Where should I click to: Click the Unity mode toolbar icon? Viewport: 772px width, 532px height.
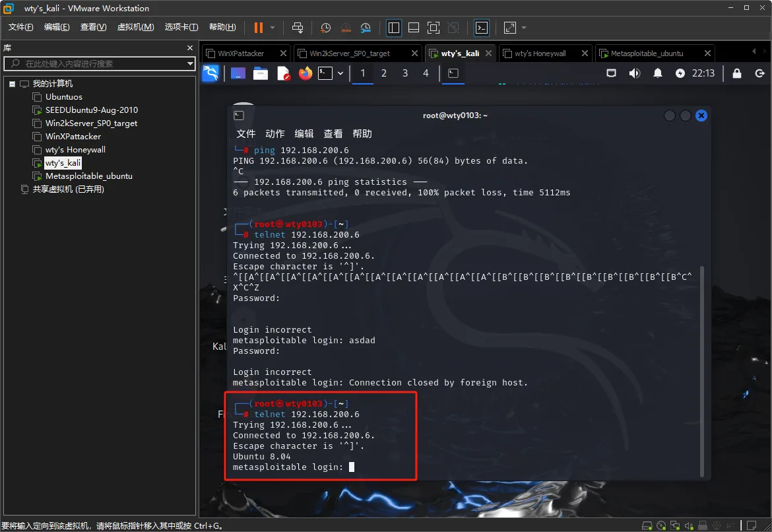[x=453, y=28]
